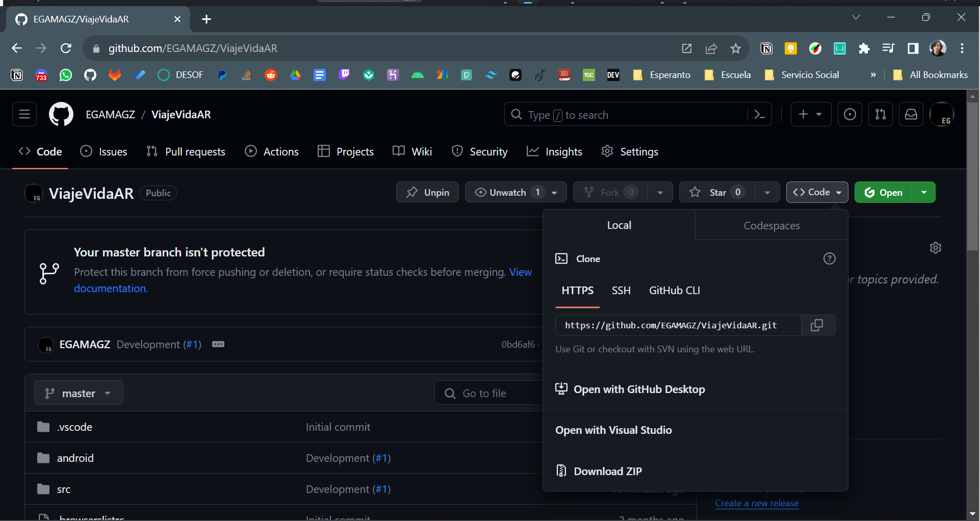
Task: Open the GitHub bookmark icon
Action: click(90, 75)
